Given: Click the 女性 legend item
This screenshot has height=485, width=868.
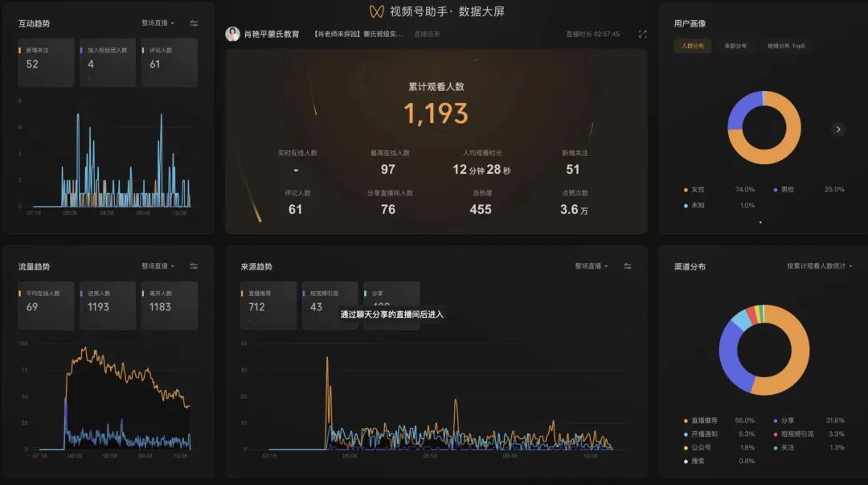Looking at the screenshot, I should tap(694, 190).
